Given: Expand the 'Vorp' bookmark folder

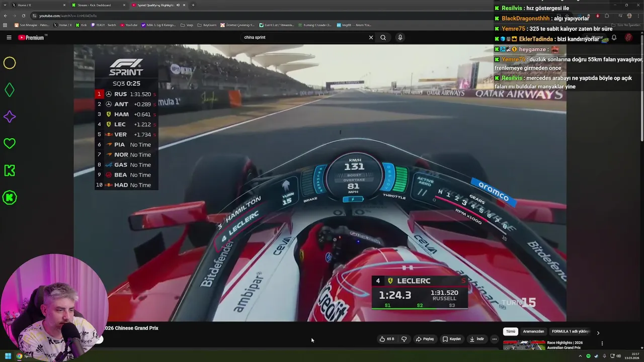Looking at the screenshot, I should tap(187, 25).
